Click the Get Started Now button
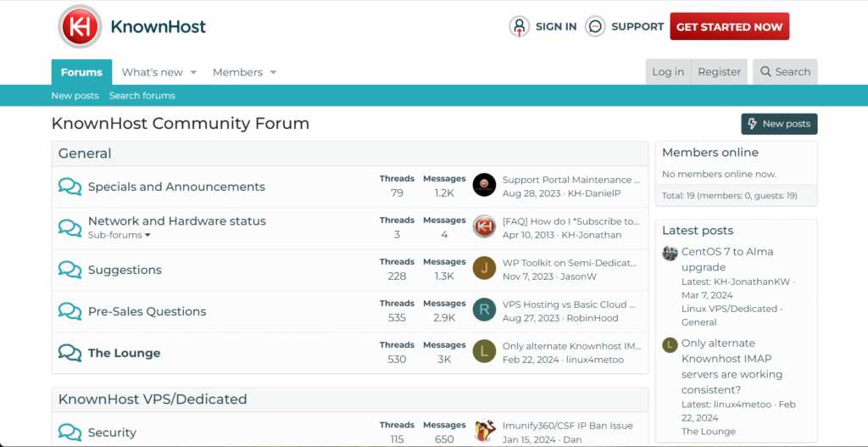Screen dimensions: 868x447 [730, 26]
